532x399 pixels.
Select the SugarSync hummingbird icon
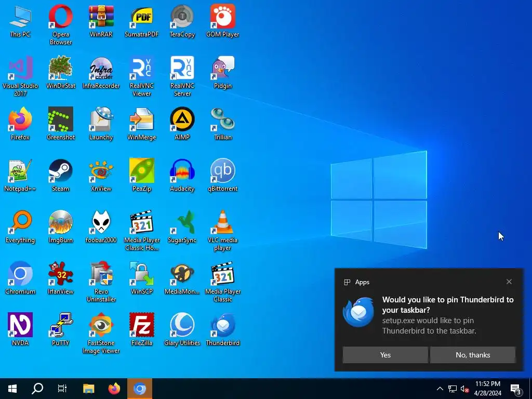tap(182, 227)
